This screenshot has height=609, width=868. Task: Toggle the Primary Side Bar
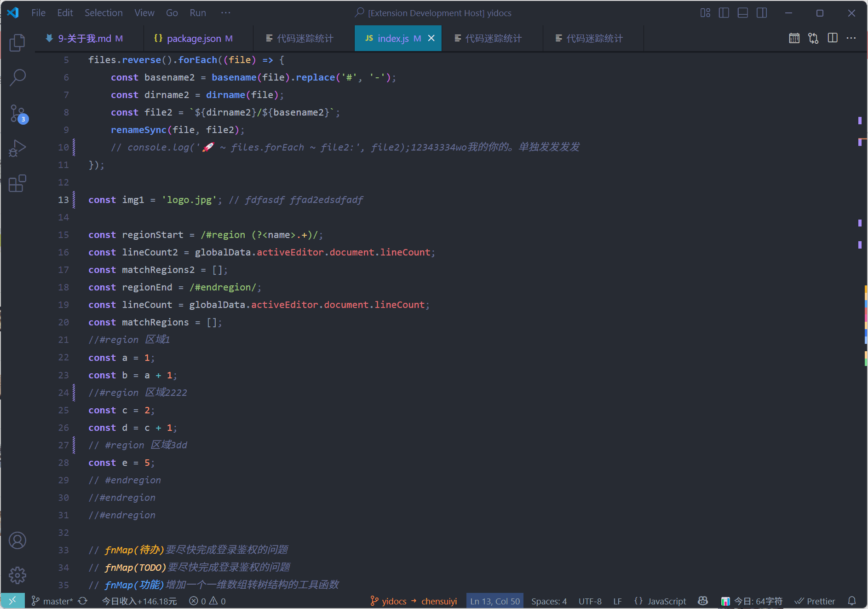724,13
